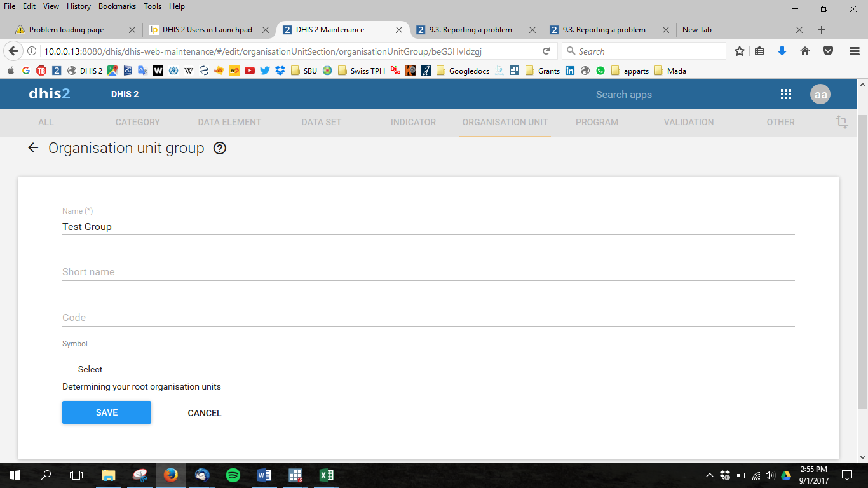
Task: Switch to the Data Element section tab
Action: (x=229, y=122)
